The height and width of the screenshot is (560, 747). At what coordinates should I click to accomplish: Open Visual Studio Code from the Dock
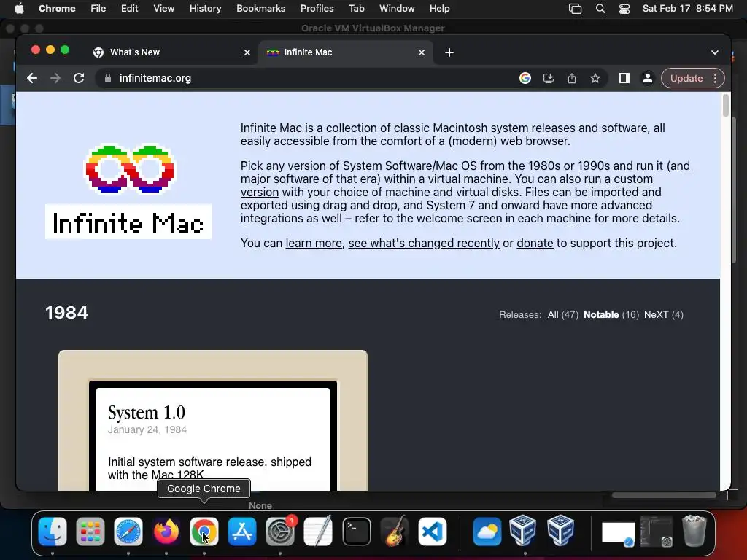[x=432, y=532]
